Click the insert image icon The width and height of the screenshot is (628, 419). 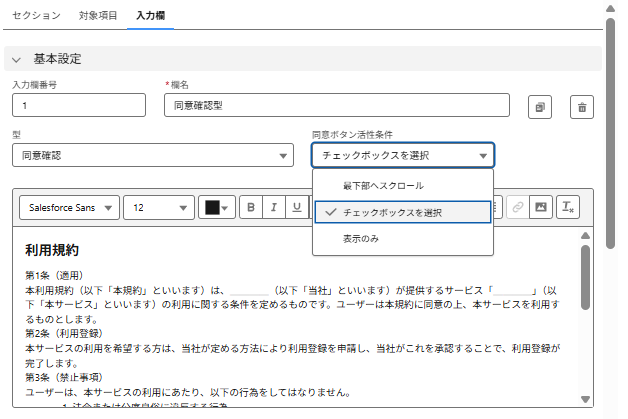541,207
